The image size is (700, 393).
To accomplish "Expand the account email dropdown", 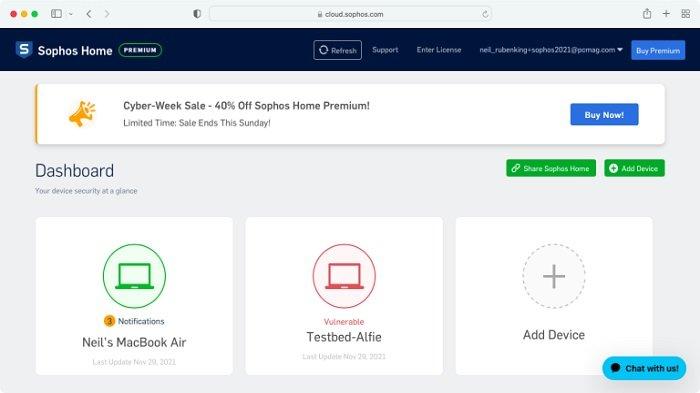I will point(551,50).
